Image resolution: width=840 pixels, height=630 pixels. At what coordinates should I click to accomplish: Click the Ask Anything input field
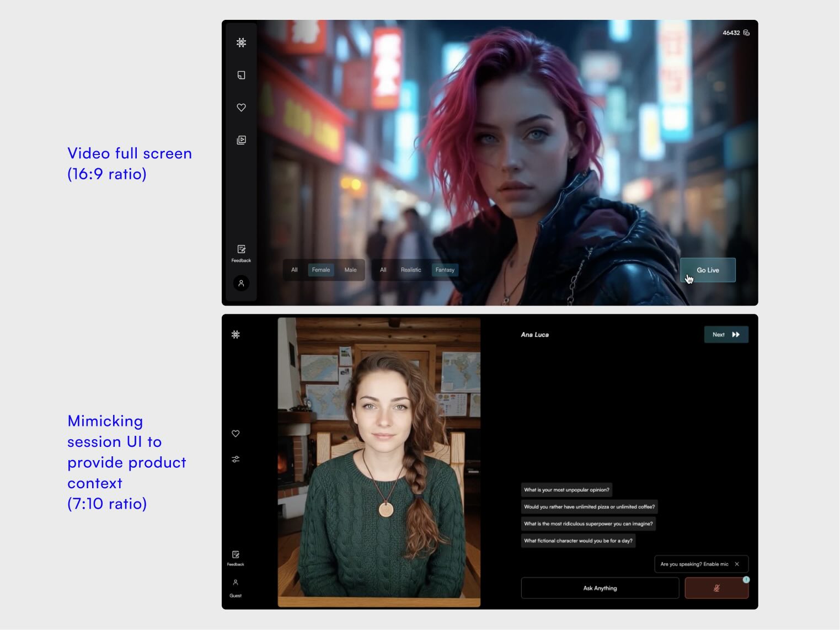tap(600, 588)
